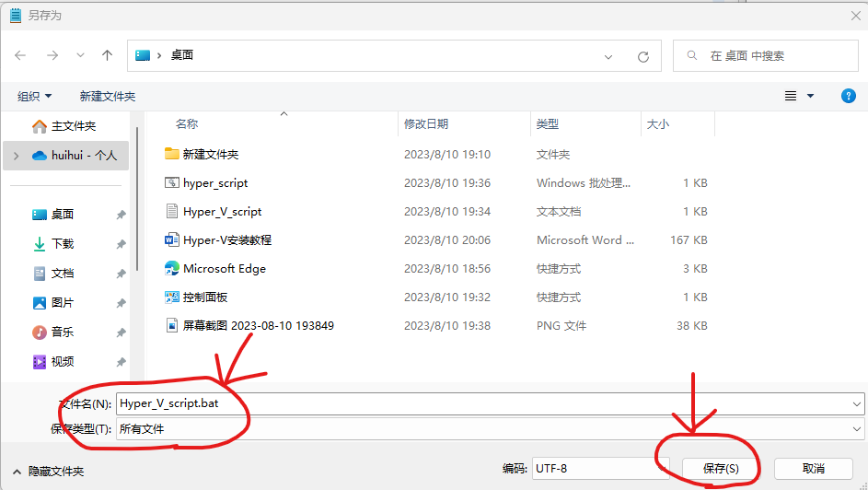Click the pin icon beside 下载
Screen dimensions: 868x490
121,244
